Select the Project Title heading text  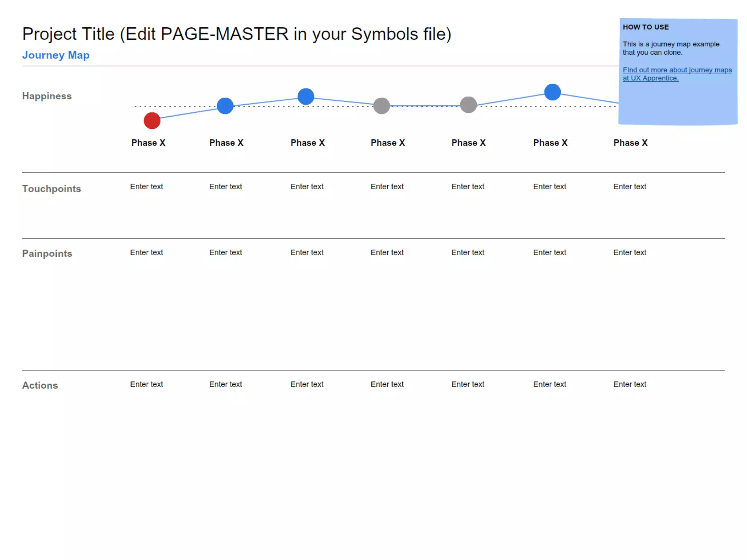(x=237, y=34)
